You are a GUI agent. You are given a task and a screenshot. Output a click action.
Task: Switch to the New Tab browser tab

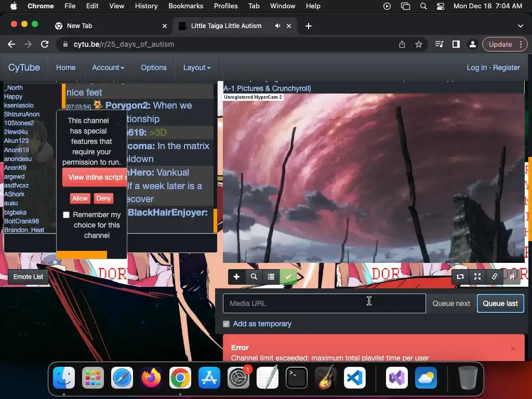(110, 26)
